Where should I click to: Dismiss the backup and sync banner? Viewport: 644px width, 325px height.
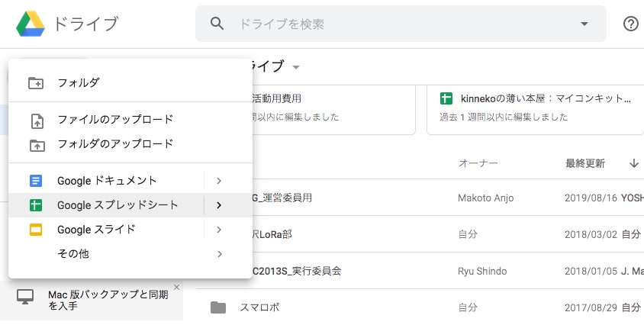(x=176, y=288)
